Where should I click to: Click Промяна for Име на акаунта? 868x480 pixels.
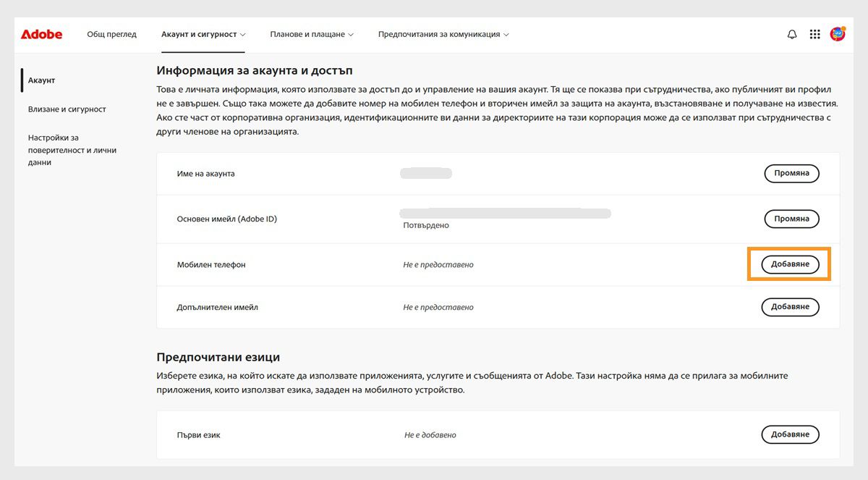coord(791,174)
